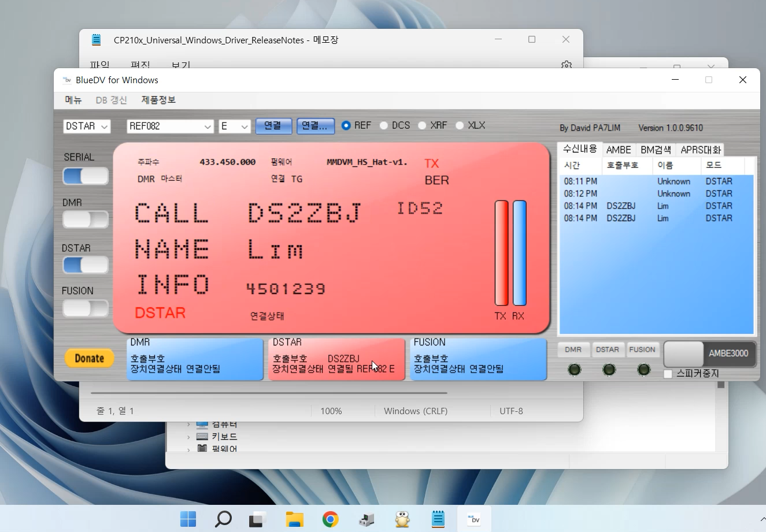Screen dimensions: 766x532
Task: Open the DB 갱신 menu
Action: coord(112,100)
